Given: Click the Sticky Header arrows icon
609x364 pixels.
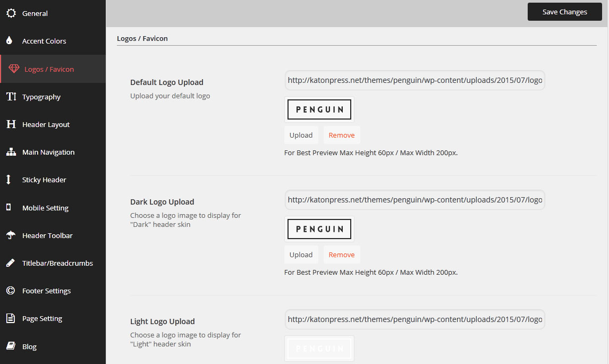Looking at the screenshot, I should click(9, 180).
